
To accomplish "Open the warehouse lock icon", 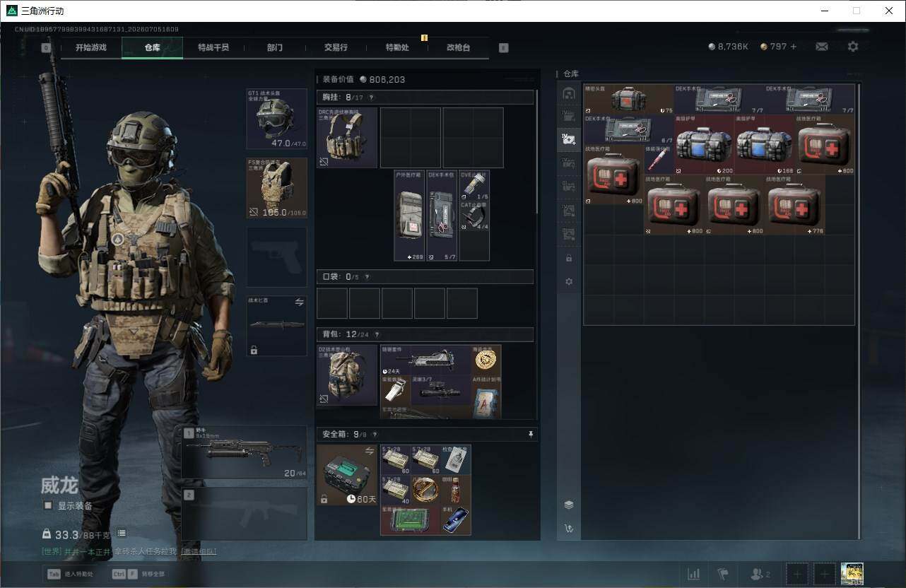I will (x=569, y=259).
